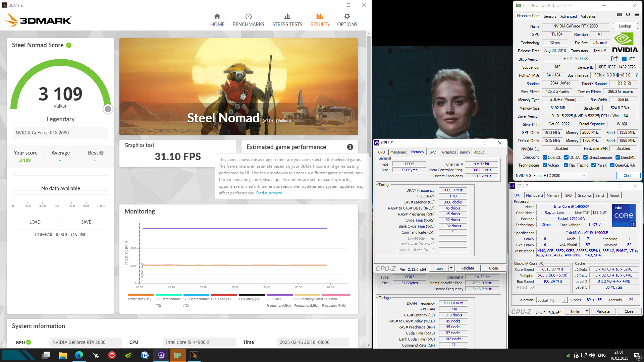
Task: Open the Socket #1 selection dropdown
Action: click(552, 300)
